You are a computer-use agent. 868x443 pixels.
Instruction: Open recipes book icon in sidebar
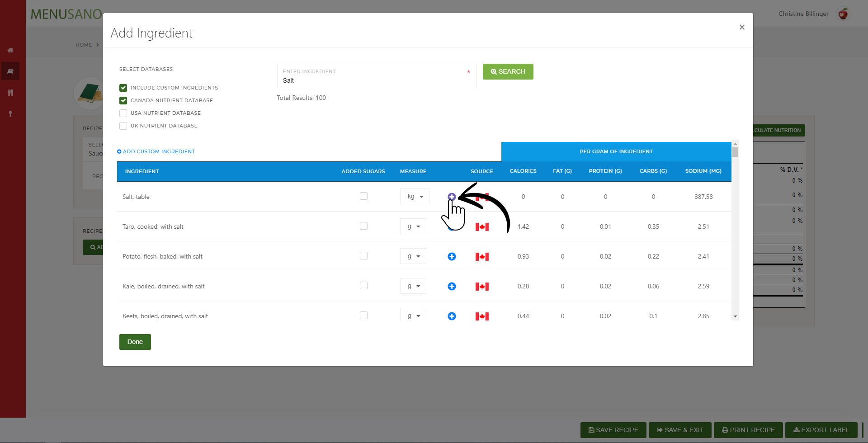pos(10,71)
